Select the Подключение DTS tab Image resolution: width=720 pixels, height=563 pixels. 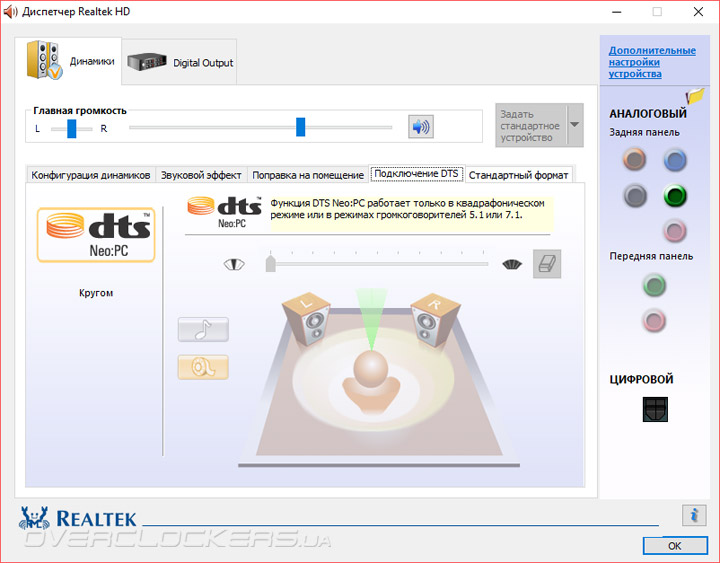click(x=416, y=174)
